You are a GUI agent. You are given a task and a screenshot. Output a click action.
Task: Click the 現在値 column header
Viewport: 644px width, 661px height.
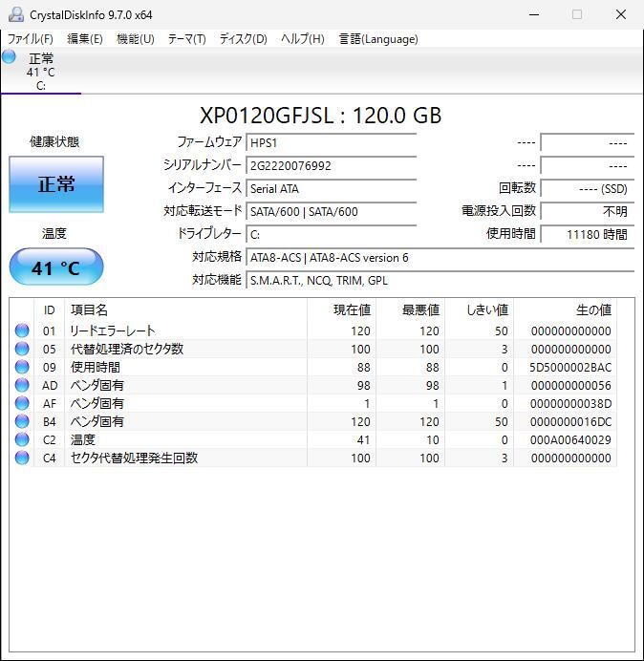coord(342,310)
